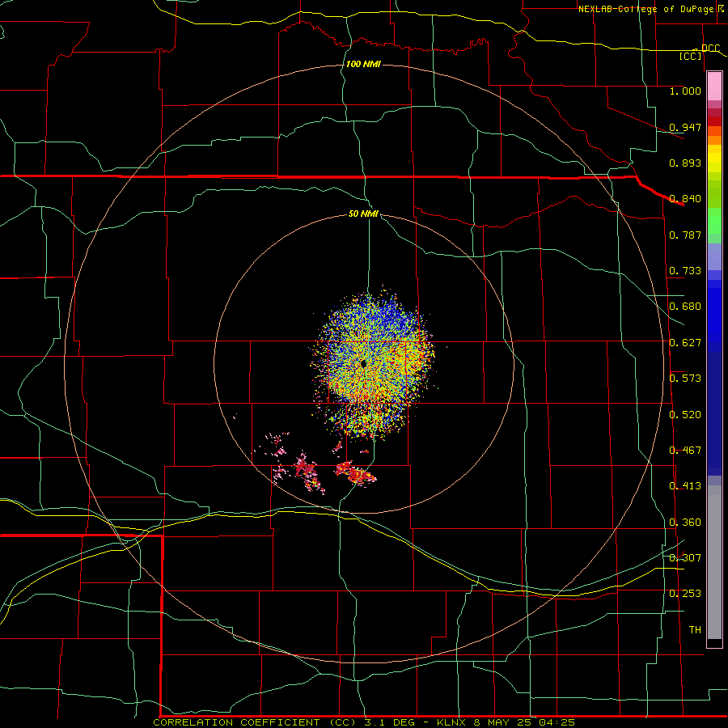Click the 0.573 scale value

685,379
